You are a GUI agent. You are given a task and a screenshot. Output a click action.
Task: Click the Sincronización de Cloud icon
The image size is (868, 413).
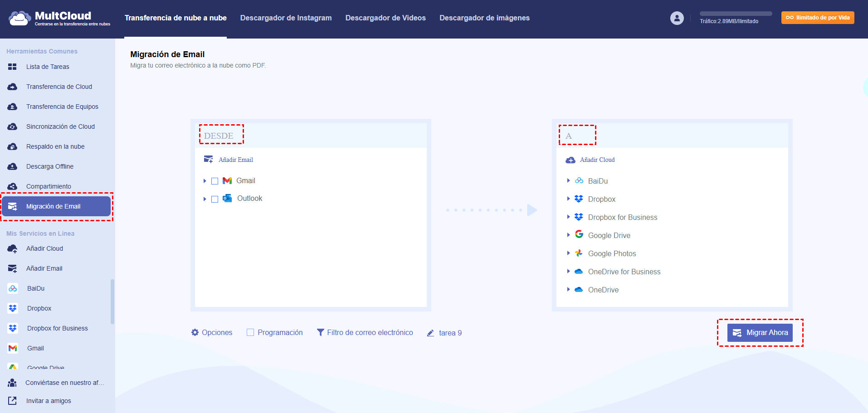point(12,126)
